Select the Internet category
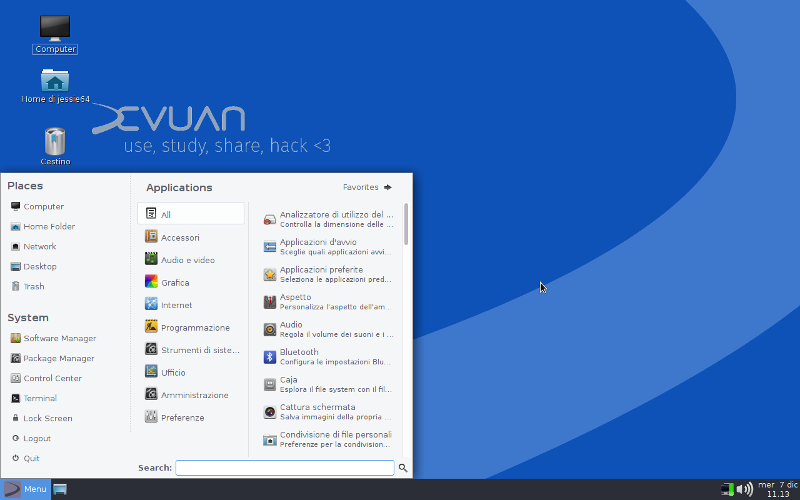 191,304
